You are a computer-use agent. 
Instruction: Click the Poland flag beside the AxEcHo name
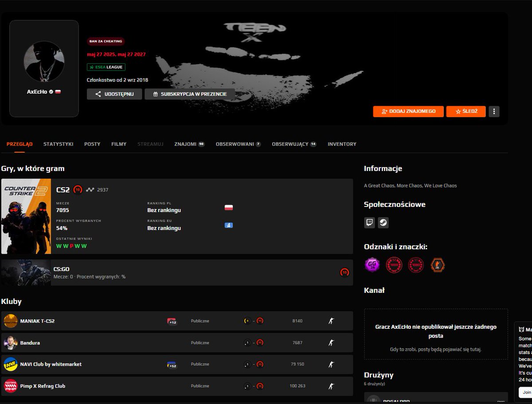pyautogui.click(x=58, y=92)
